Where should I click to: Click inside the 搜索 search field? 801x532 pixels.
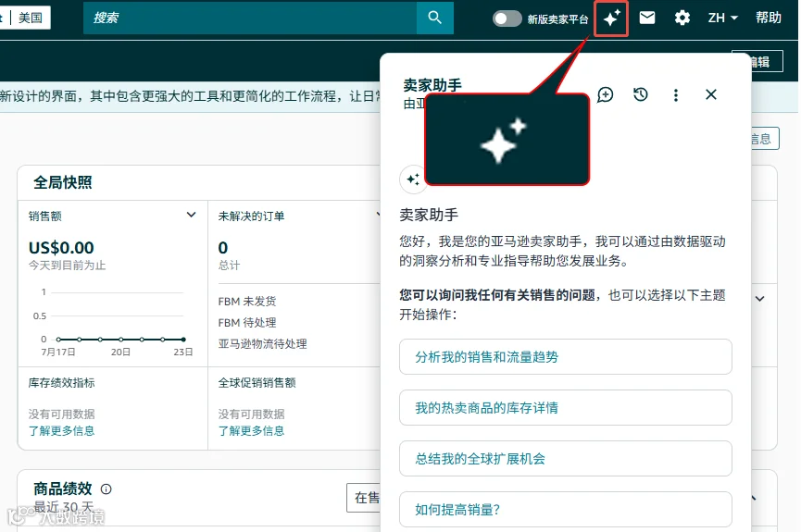[x=250, y=18]
